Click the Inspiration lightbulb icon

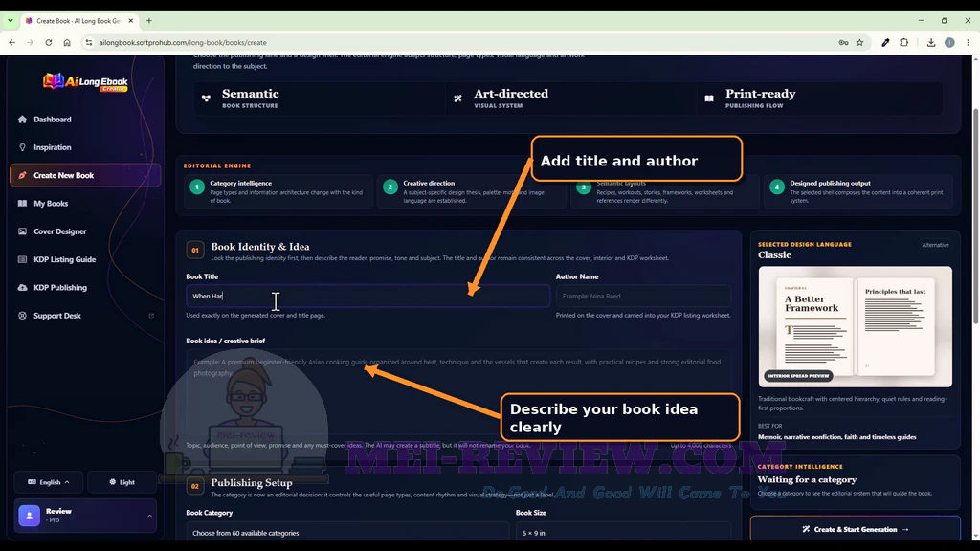(x=23, y=147)
